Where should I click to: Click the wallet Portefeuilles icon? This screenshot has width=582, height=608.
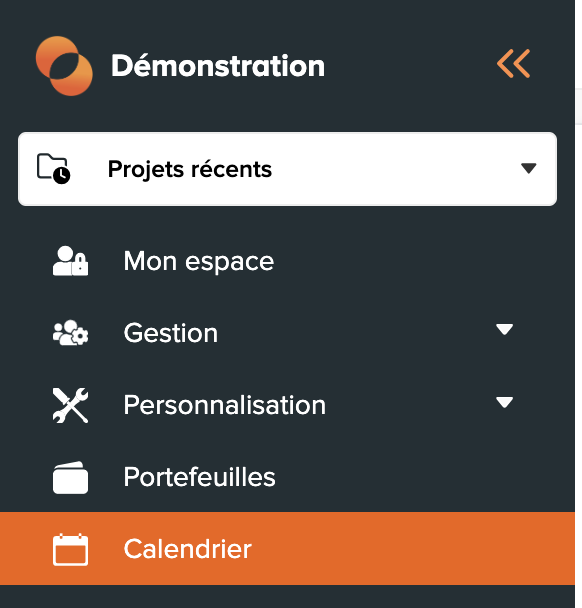pos(70,477)
